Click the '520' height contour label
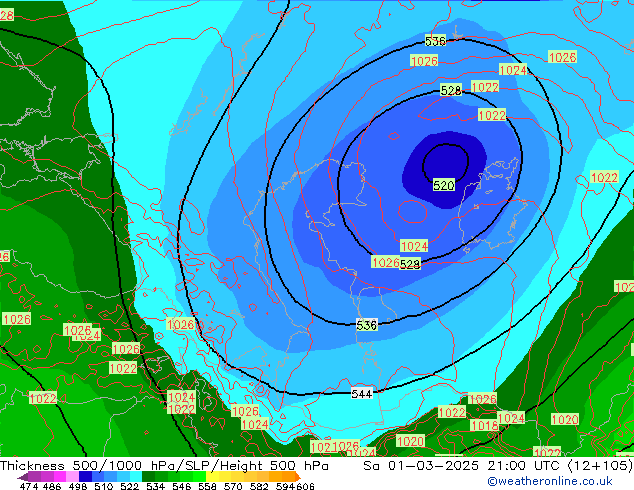 click(444, 186)
